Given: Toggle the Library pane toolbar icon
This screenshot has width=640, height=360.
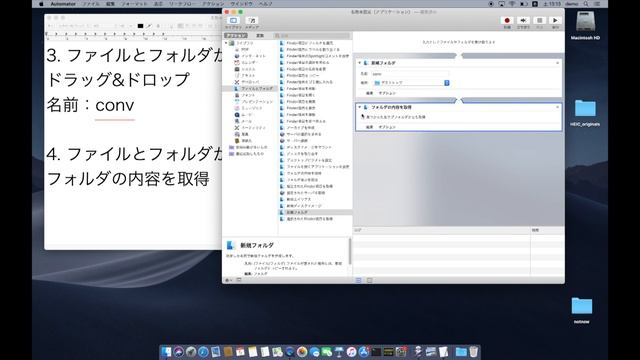Looking at the screenshot, I should pos(233,20).
